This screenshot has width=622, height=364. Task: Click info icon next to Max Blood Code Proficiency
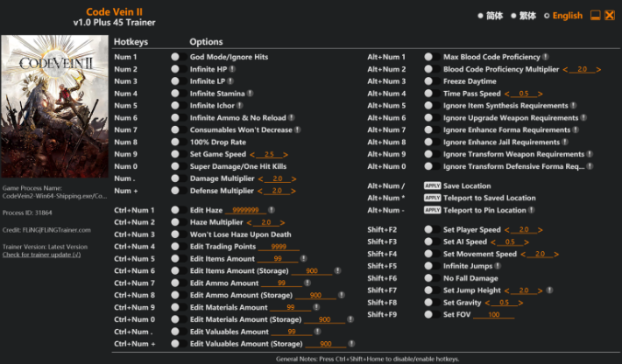(x=546, y=57)
